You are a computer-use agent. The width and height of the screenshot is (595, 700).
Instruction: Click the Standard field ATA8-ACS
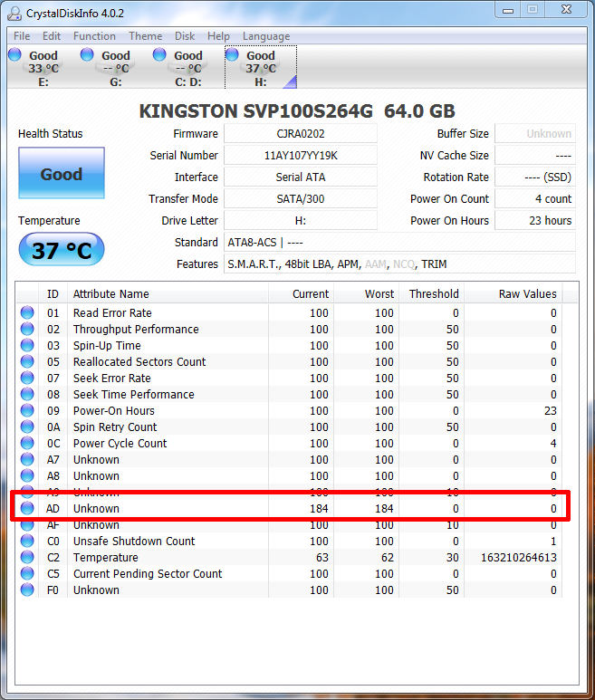(x=399, y=243)
